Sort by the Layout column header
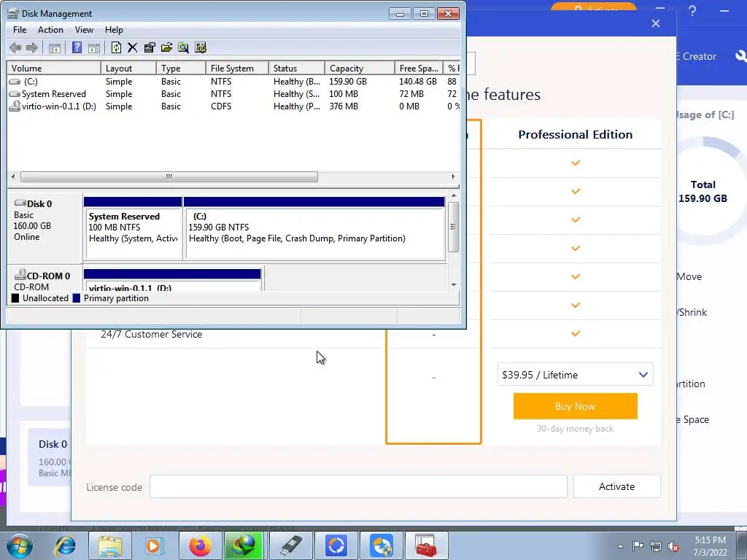 click(x=128, y=68)
